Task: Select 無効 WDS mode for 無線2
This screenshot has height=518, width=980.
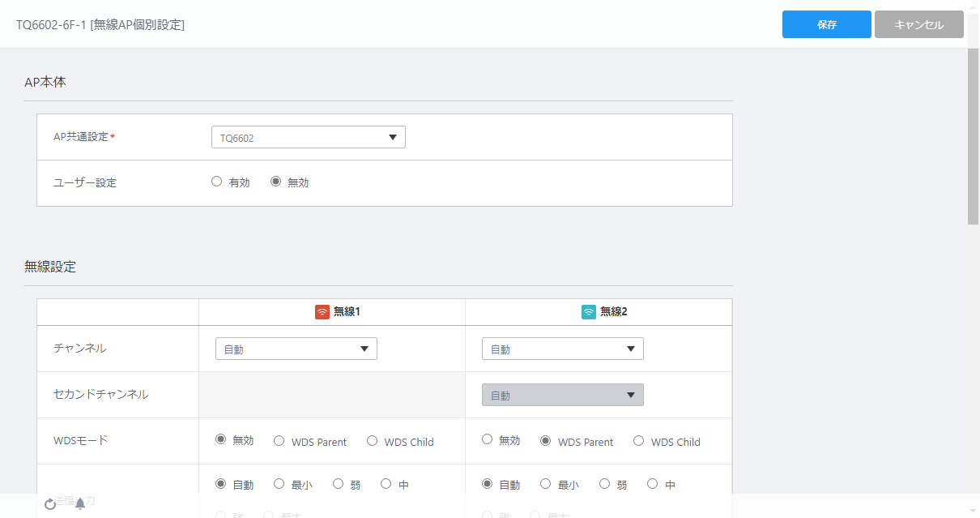Action: coord(487,439)
